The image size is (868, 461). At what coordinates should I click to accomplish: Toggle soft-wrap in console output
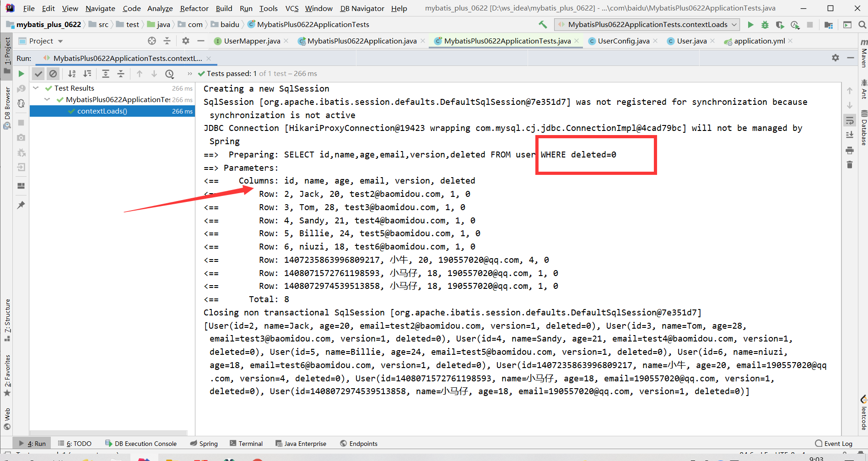(x=850, y=120)
